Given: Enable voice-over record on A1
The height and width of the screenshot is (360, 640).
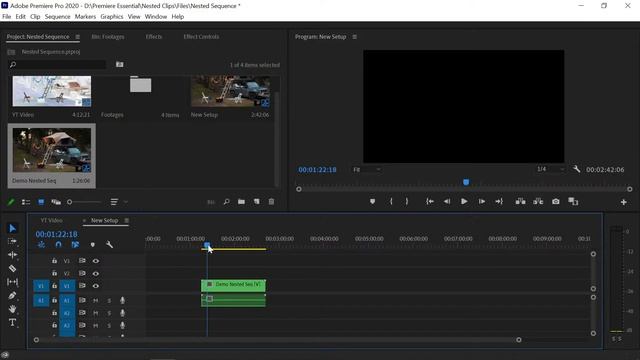Looking at the screenshot, I should [122, 300].
